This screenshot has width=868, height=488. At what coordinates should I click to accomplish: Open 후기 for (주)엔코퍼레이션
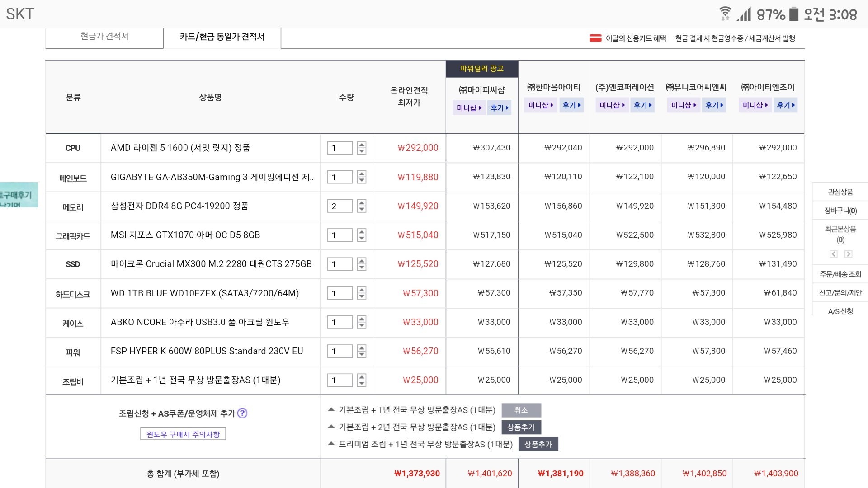(642, 105)
